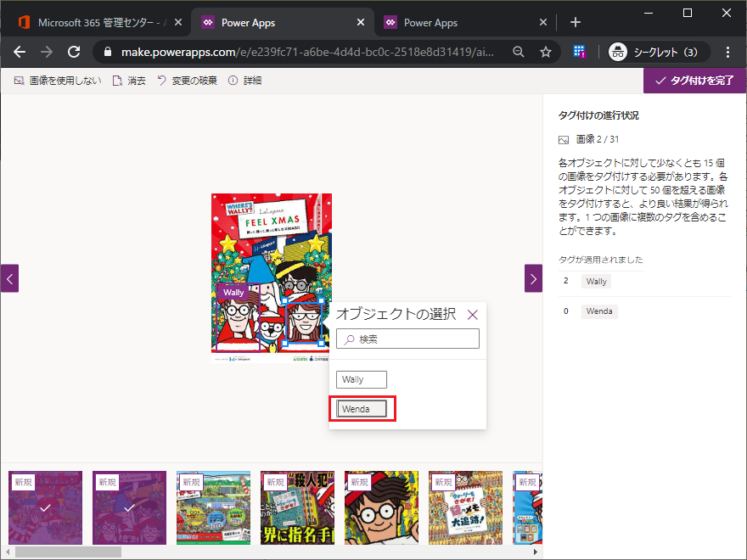Click the browser forward arrow
Image resolution: width=747 pixels, height=560 pixels.
[x=47, y=52]
